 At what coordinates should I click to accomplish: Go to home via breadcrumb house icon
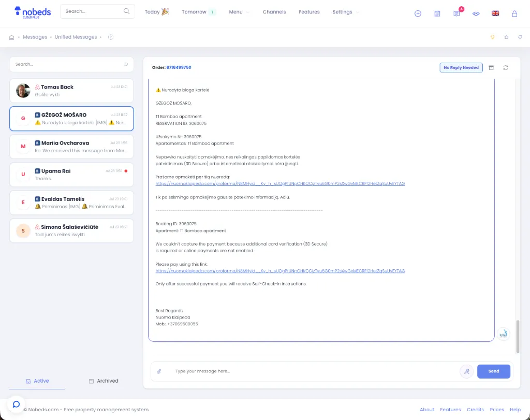coord(11,37)
